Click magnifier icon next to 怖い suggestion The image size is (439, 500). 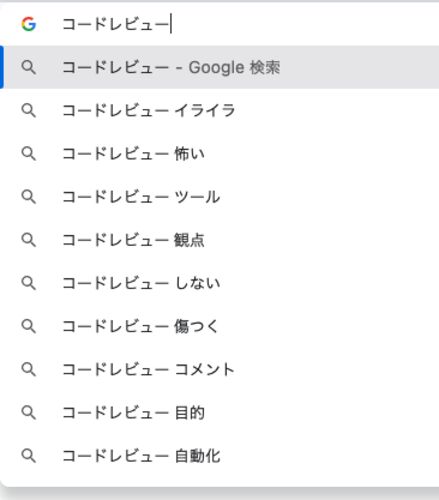pos(29,154)
